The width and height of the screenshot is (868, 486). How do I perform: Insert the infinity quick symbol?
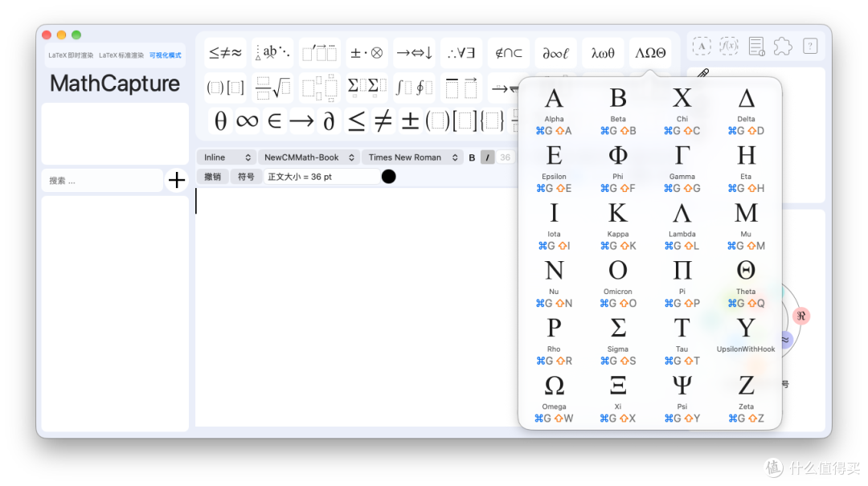tap(247, 120)
